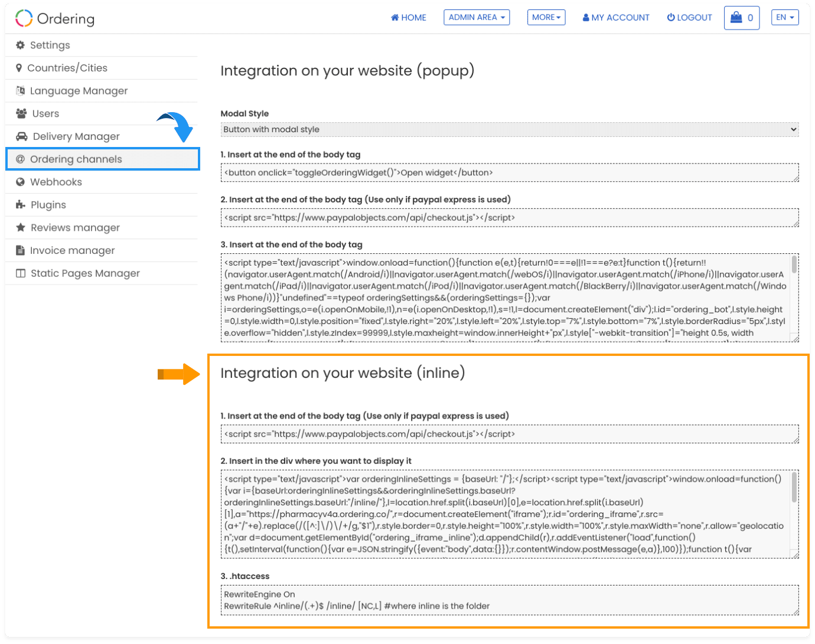
Task: Open MY ACCOUNT page
Action: [x=616, y=18]
